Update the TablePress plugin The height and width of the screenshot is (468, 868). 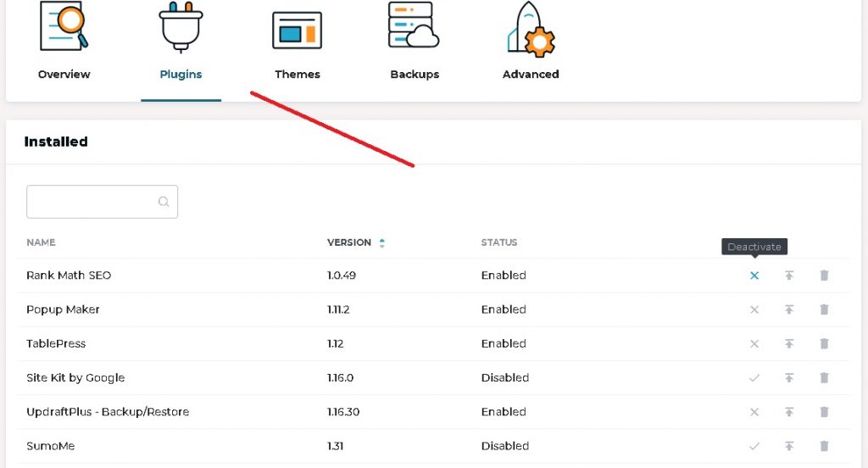point(789,344)
